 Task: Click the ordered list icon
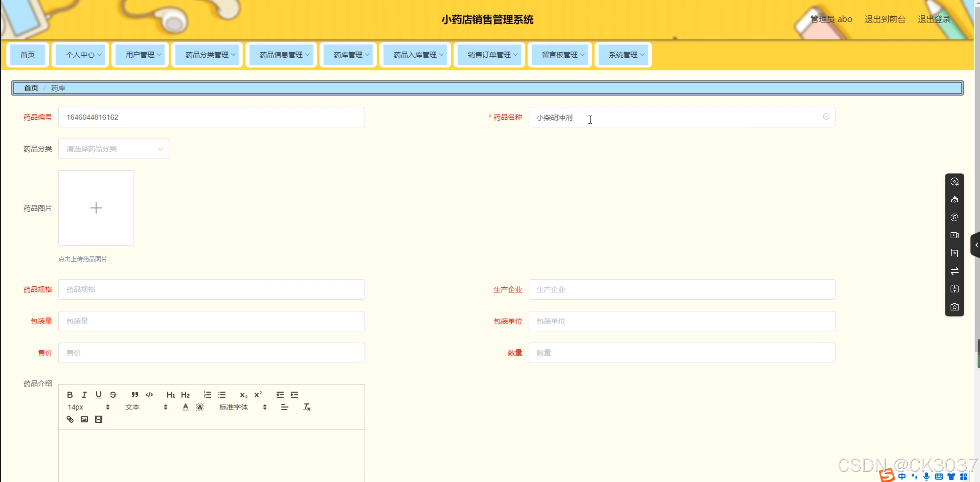pyautogui.click(x=207, y=394)
